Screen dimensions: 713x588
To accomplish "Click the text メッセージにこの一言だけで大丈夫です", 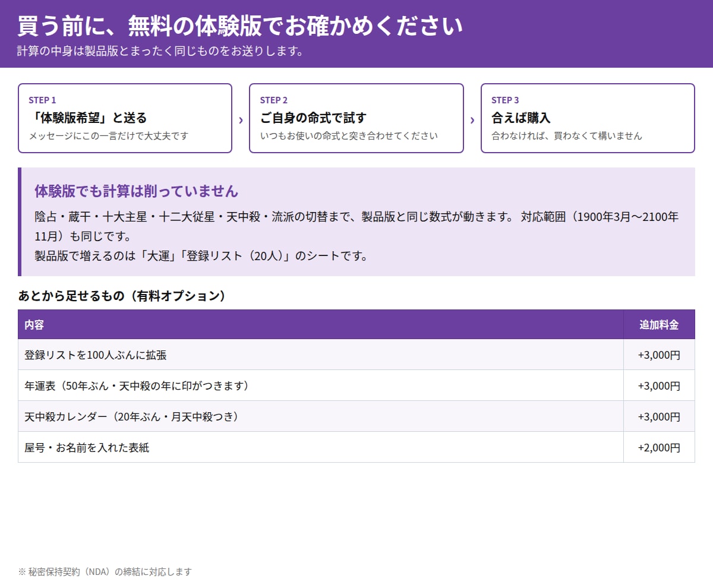I will (x=109, y=136).
